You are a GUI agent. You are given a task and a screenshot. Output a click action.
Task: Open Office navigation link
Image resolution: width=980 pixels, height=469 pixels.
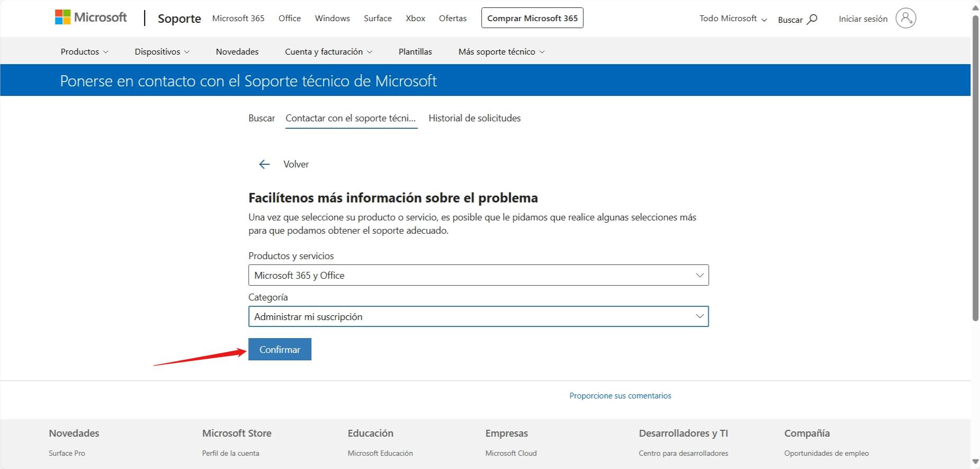click(290, 18)
